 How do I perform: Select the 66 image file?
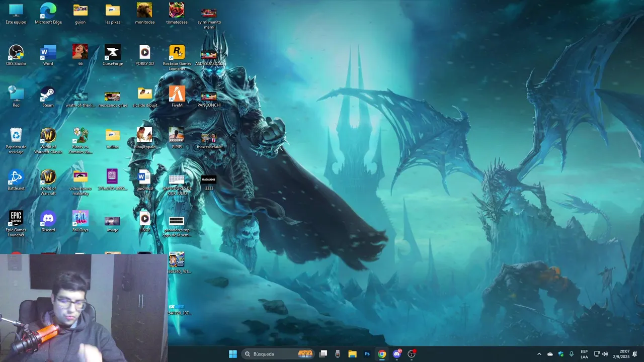point(80,55)
